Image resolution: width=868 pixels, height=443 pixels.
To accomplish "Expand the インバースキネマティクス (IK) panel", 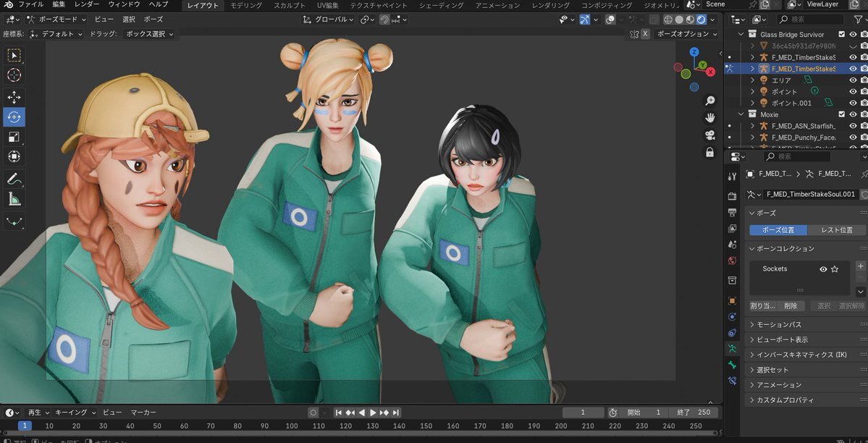I will 806,355.
